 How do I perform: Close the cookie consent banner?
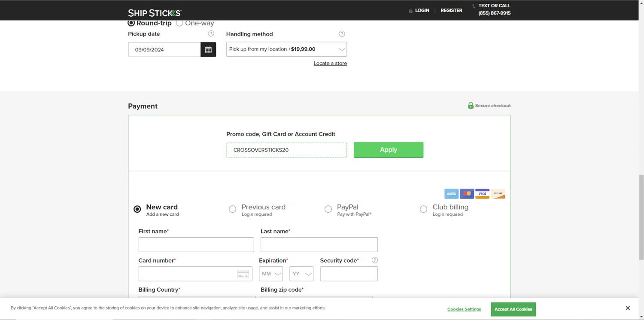pyautogui.click(x=628, y=308)
